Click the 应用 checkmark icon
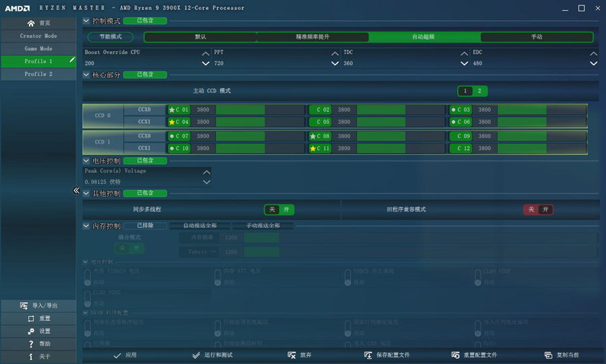606x364 pixels. (117, 355)
